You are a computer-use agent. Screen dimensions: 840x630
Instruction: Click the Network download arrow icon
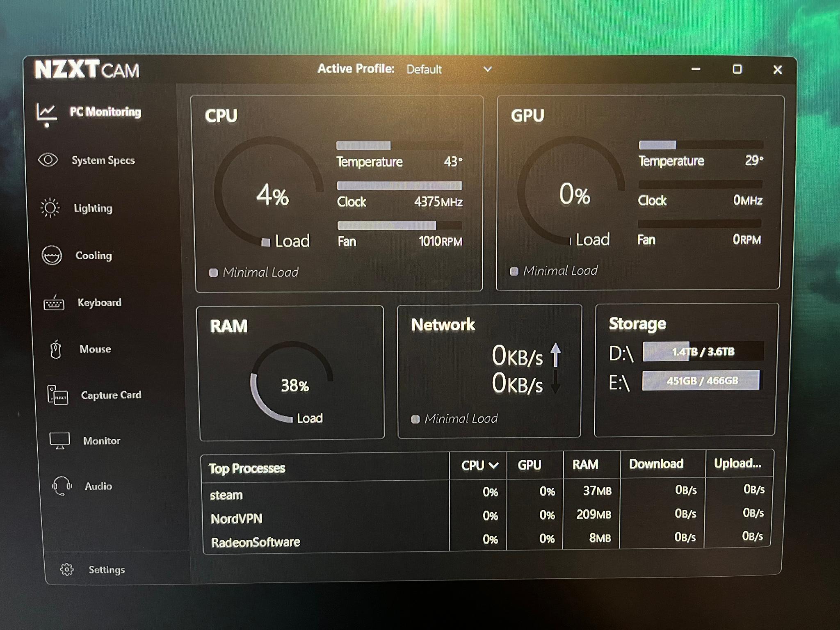click(x=555, y=382)
